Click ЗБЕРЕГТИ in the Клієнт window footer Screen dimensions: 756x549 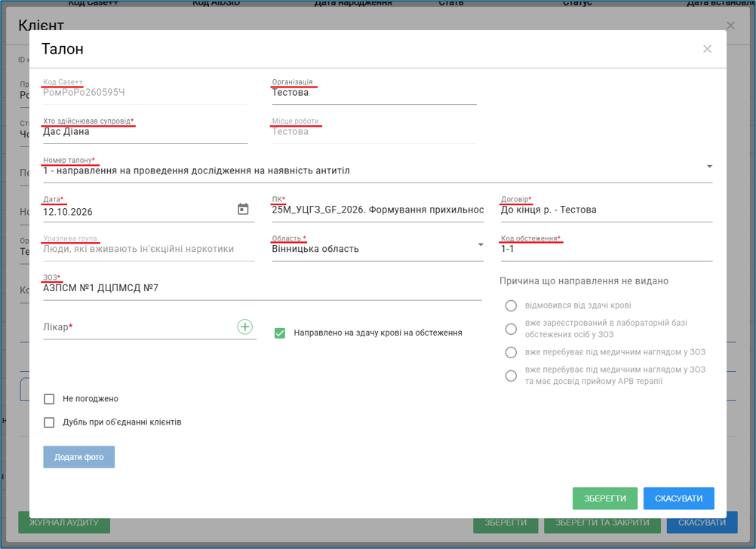point(506,523)
